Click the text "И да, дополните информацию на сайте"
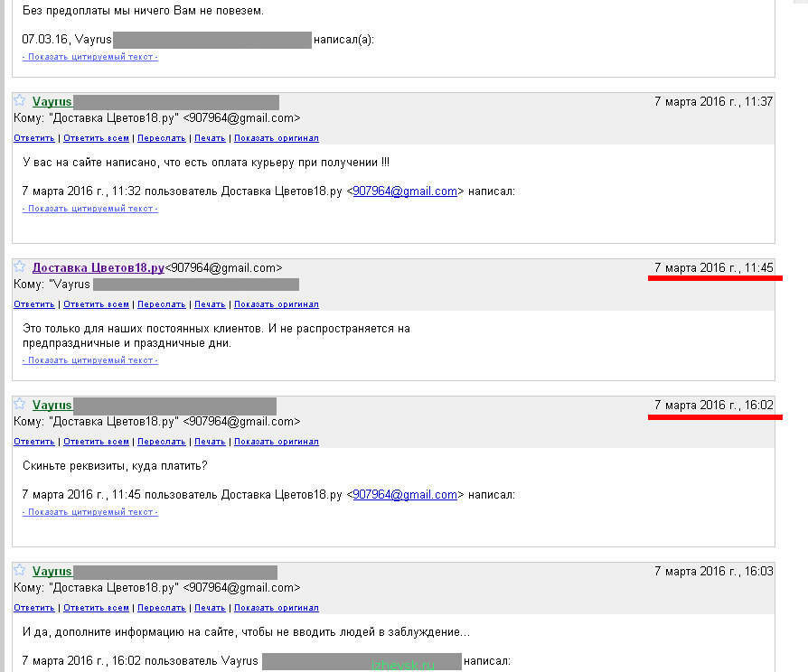Image resolution: width=808 pixels, height=672 pixels. click(130, 632)
